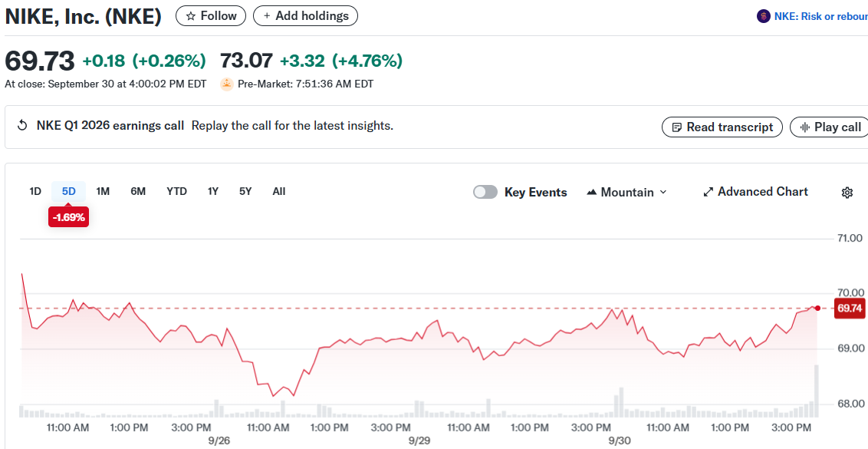Image resolution: width=868 pixels, height=449 pixels.
Task: Toggle Key Events switch on
Action: coord(485,192)
